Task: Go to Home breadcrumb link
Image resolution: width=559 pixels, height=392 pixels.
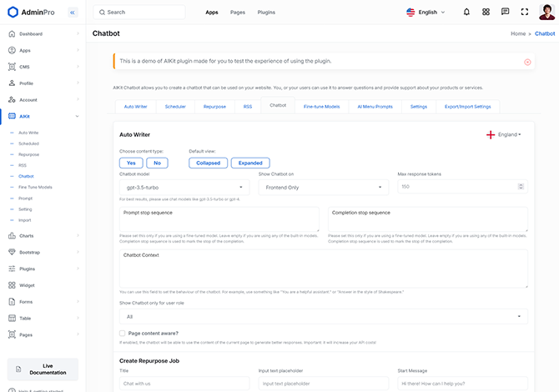Action: click(x=518, y=34)
